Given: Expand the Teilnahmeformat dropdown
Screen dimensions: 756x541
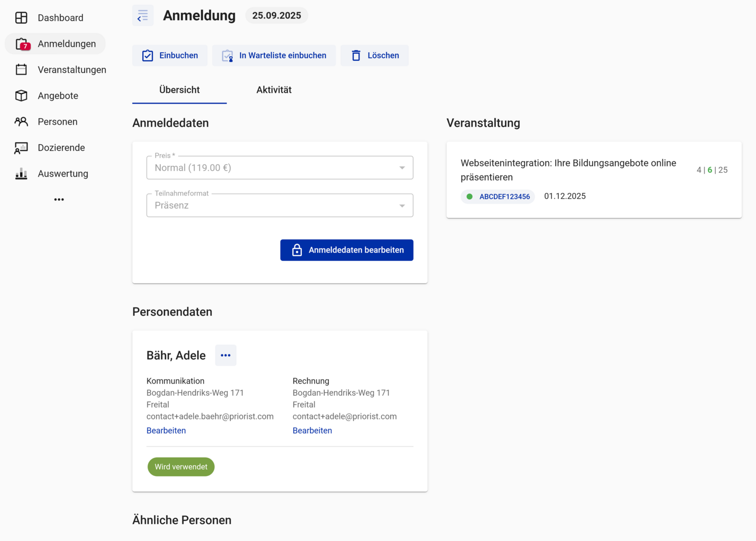Looking at the screenshot, I should (280, 206).
